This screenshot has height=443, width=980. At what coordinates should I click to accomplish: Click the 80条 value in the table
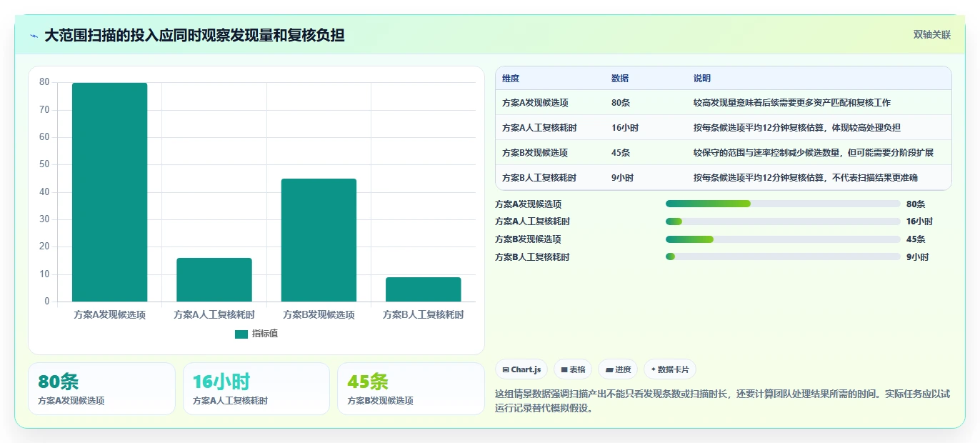pos(621,103)
